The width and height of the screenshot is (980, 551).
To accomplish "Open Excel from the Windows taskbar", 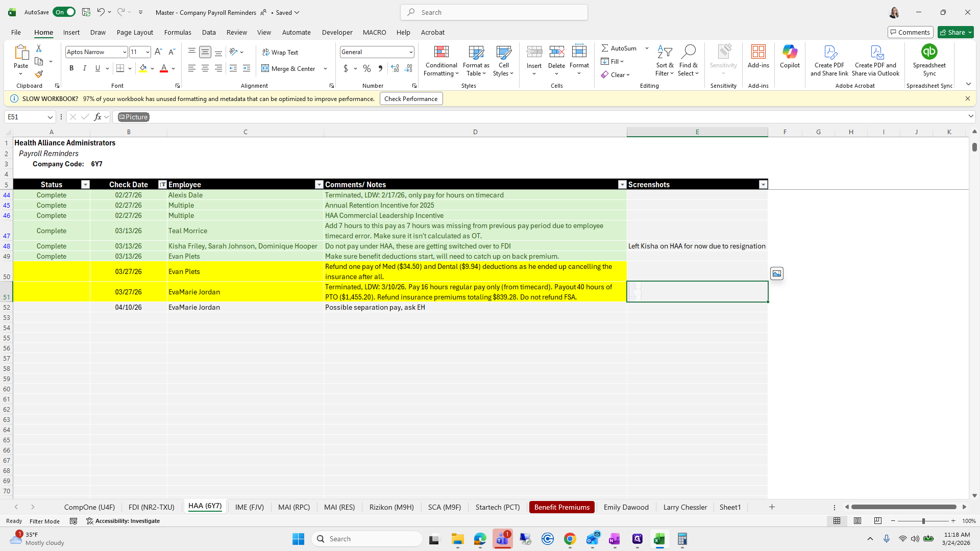I will [x=659, y=539].
